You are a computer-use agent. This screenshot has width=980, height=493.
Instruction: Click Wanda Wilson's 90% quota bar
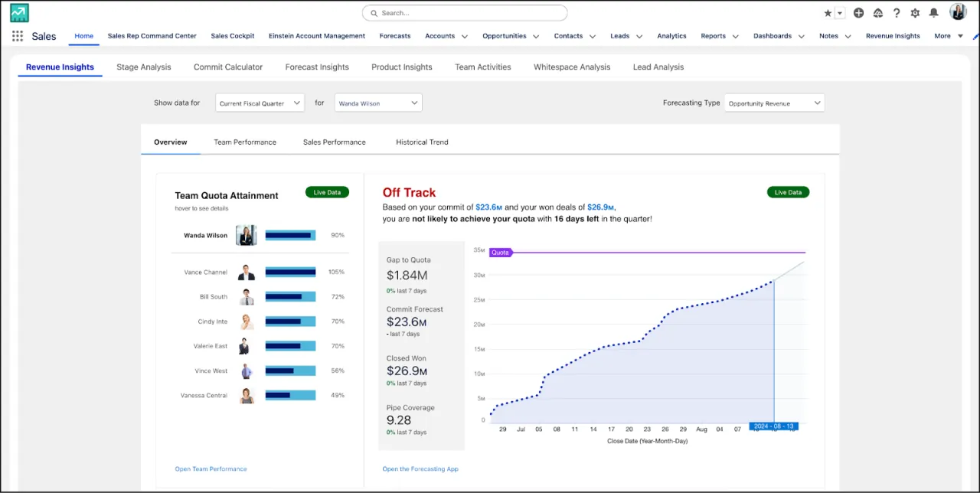pyautogui.click(x=291, y=235)
